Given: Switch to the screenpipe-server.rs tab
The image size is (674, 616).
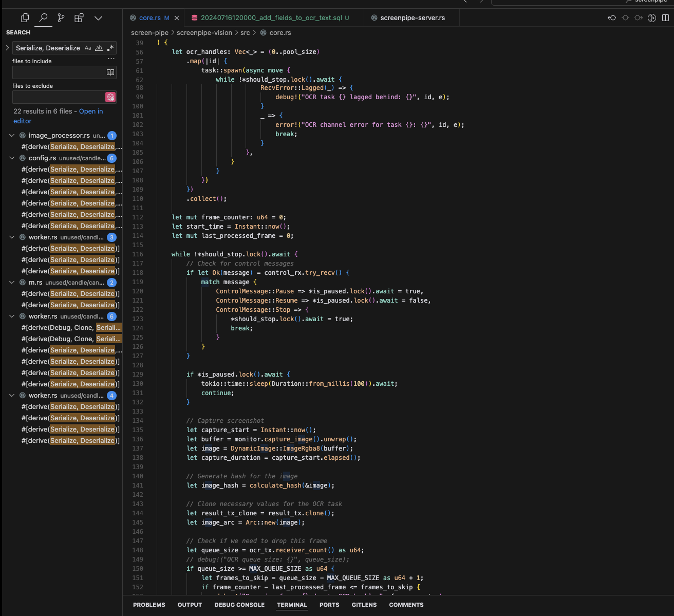Looking at the screenshot, I should [x=411, y=18].
